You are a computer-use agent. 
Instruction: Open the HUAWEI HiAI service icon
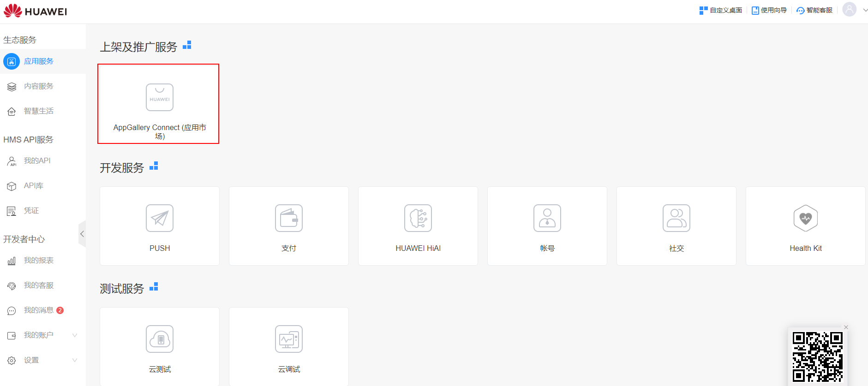[x=418, y=218]
